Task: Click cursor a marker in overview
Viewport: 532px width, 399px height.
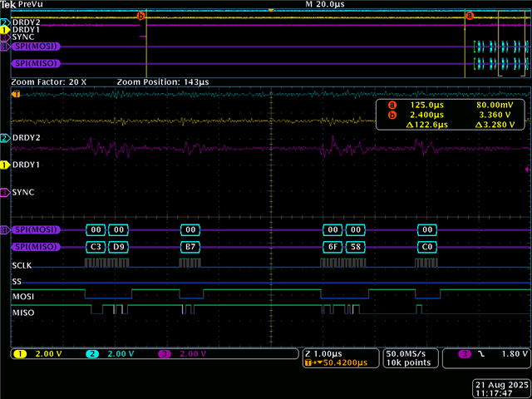Action: (469, 16)
